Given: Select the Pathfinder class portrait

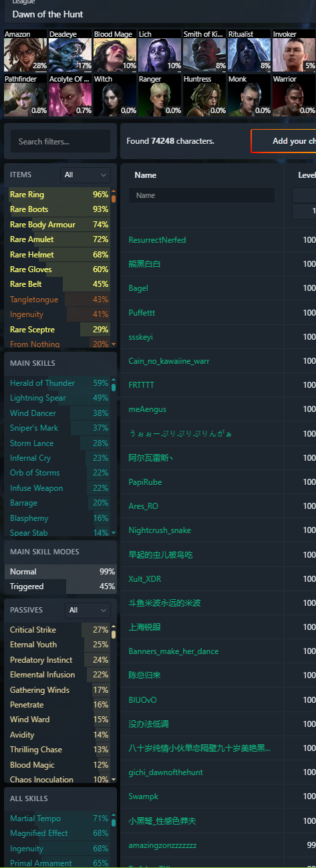Looking at the screenshot, I should coord(25,95).
